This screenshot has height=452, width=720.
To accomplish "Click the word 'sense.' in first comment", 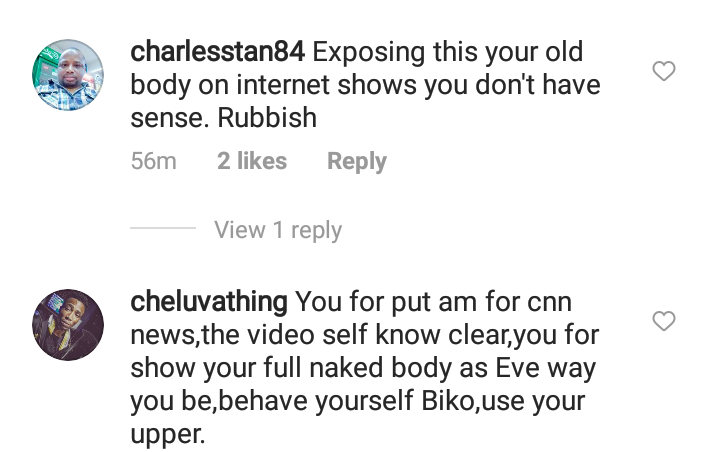I will [x=169, y=118].
